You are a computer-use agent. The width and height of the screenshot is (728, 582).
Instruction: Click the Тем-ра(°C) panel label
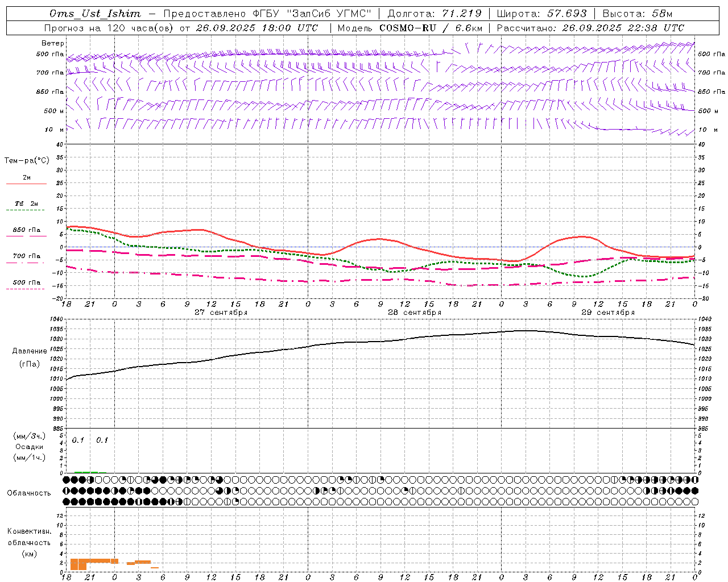(27, 161)
